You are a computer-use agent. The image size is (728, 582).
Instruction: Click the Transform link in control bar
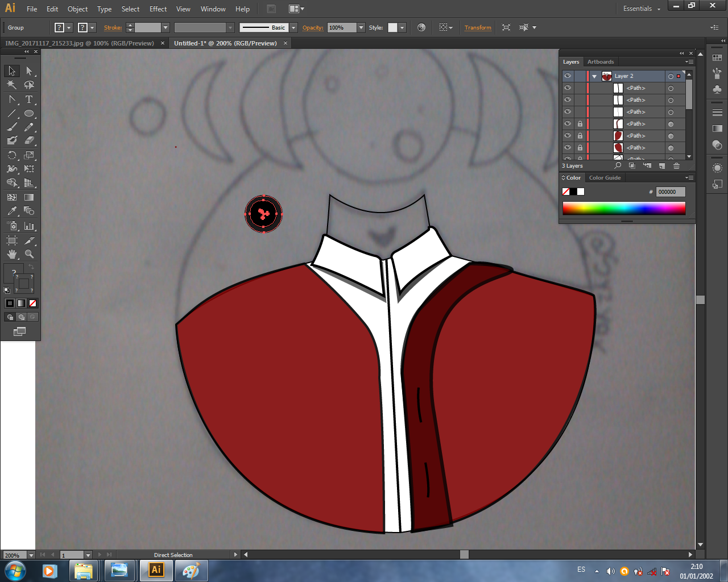coord(478,27)
